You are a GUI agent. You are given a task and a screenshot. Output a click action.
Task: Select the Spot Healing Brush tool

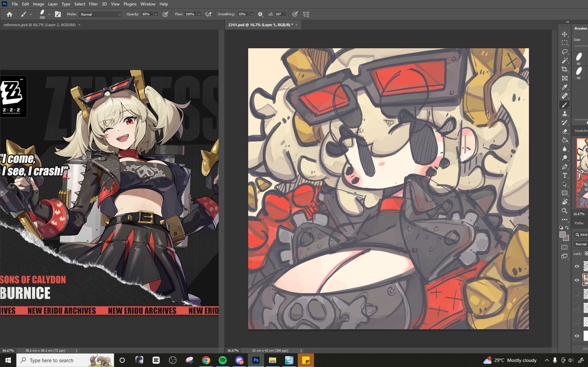point(565,96)
